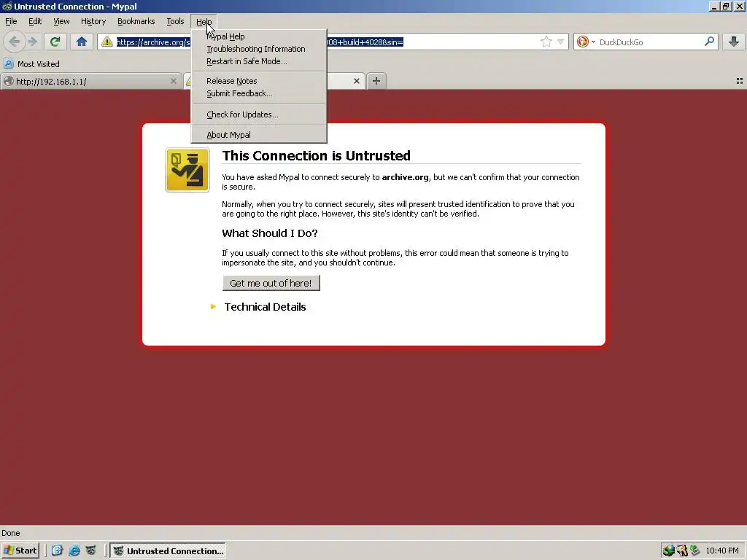This screenshot has width=747, height=560.
Task: Open the Bookmarks menu
Action: point(136,21)
